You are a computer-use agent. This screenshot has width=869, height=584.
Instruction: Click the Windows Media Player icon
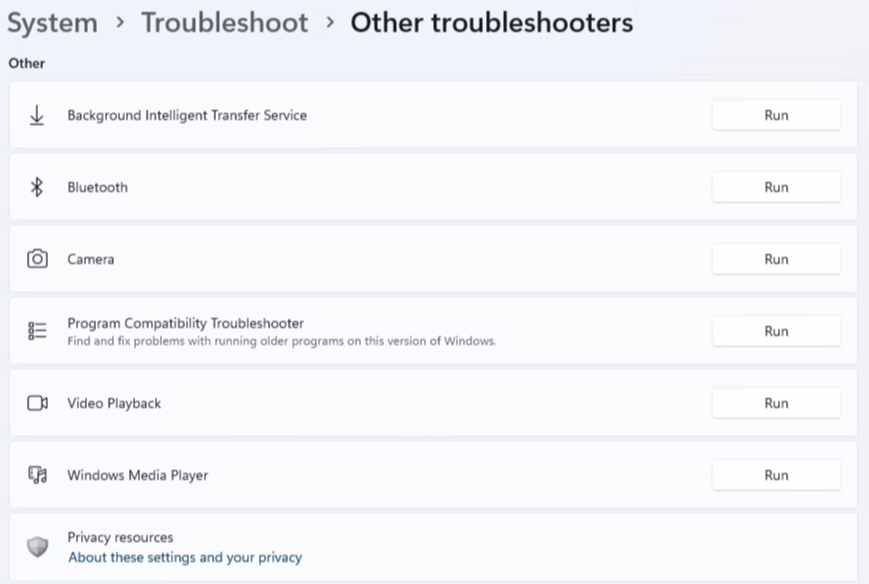pyautogui.click(x=37, y=475)
